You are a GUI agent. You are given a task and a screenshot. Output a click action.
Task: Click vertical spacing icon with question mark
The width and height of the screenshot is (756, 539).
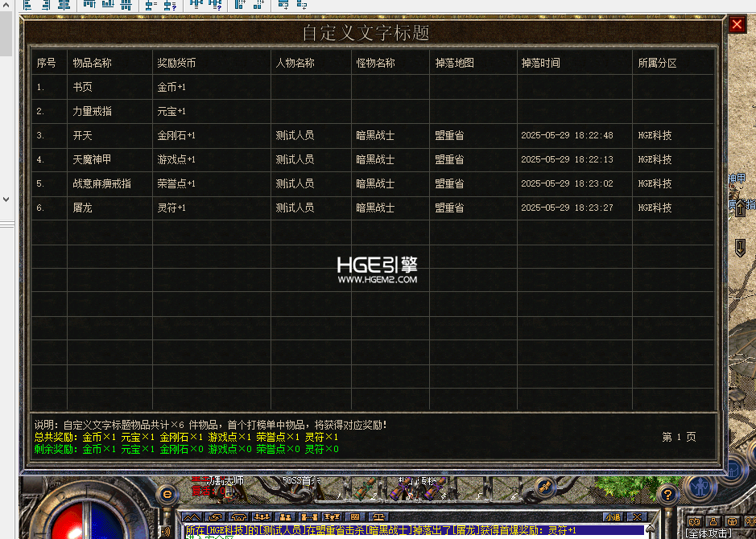click(x=170, y=6)
